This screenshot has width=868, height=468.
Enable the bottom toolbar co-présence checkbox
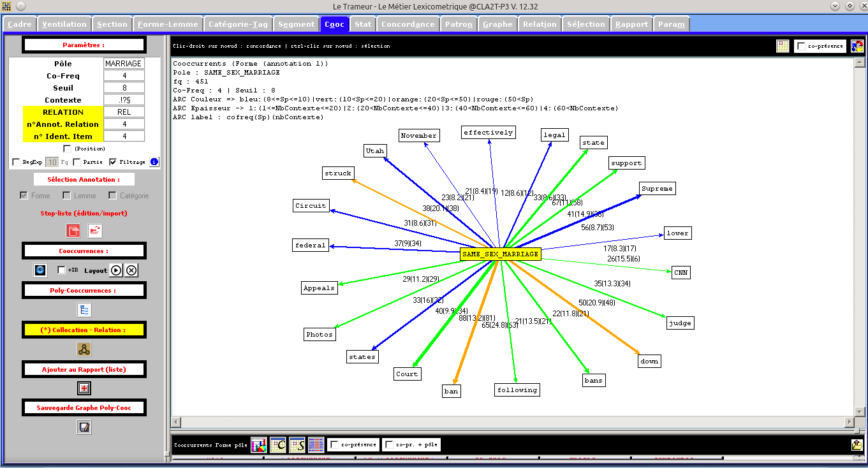[x=334, y=444]
